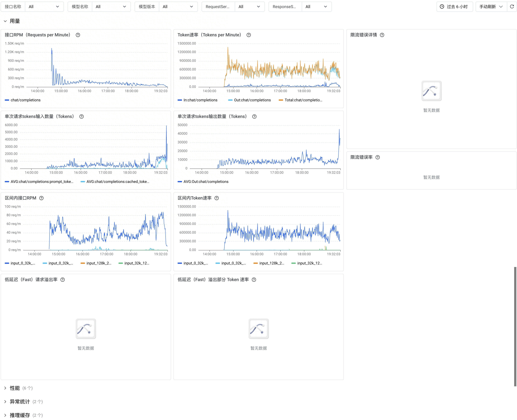Click help icon beside 区间内接口RPM title

coord(41,198)
